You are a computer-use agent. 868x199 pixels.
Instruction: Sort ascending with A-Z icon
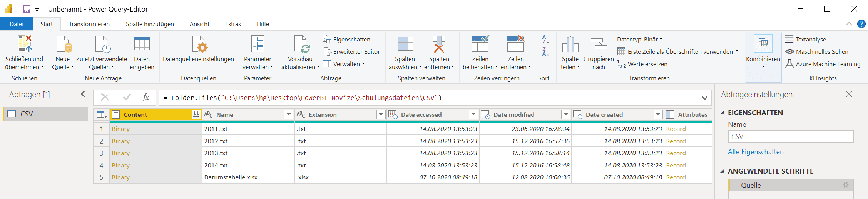click(545, 39)
